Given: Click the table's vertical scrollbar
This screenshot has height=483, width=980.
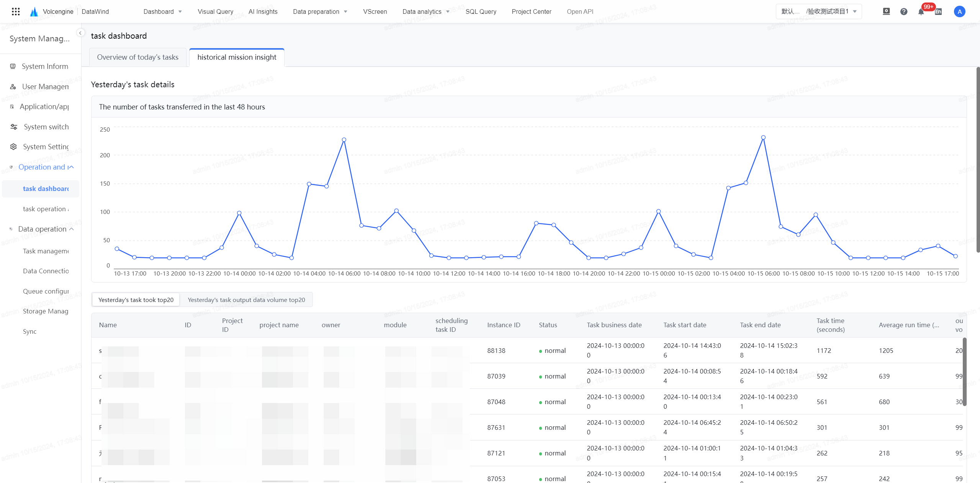Looking at the screenshot, I should pyautogui.click(x=964, y=372).
